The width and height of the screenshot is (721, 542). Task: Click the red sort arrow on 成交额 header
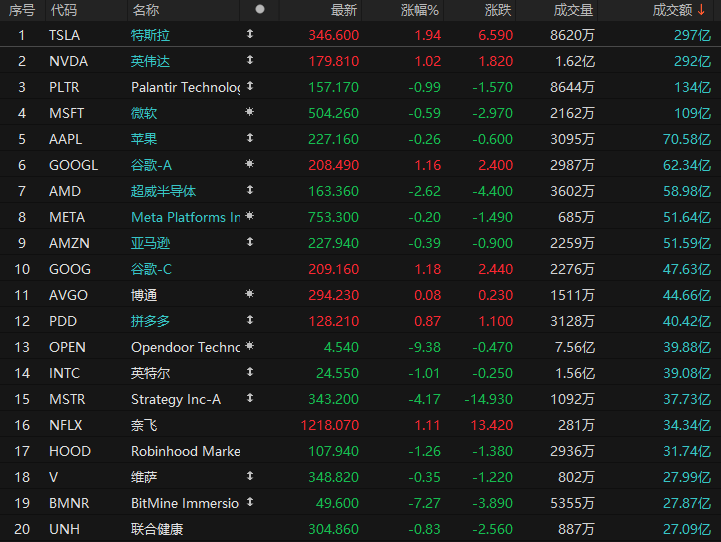pos(701,10)
